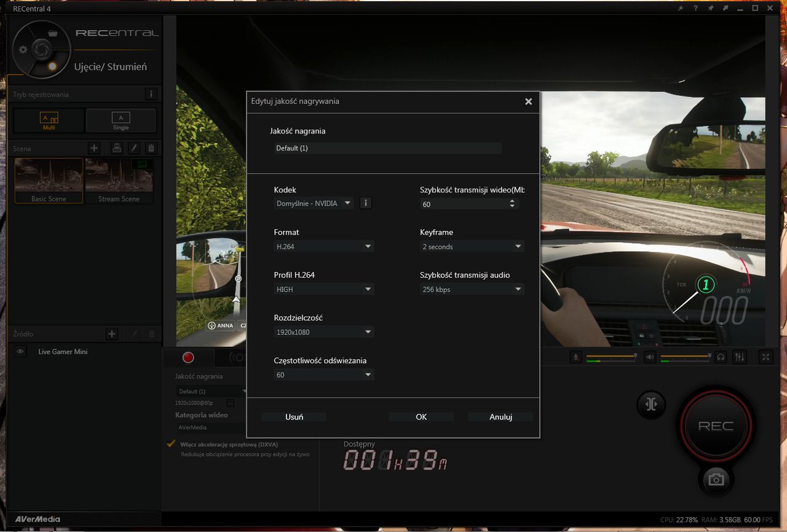Click the headphones monitor icon
The height and width of the screenshot is (532, 787).
coord(721,357)
